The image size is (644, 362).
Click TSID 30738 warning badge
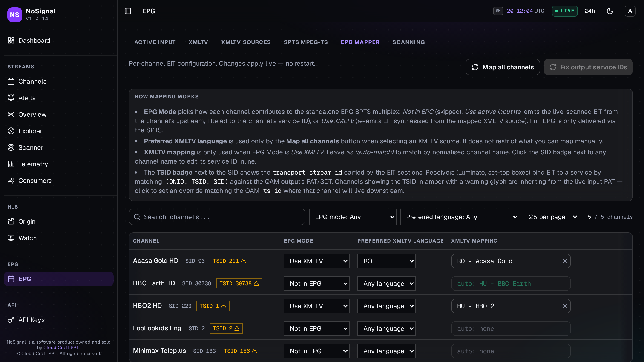[x=239, y=283]
